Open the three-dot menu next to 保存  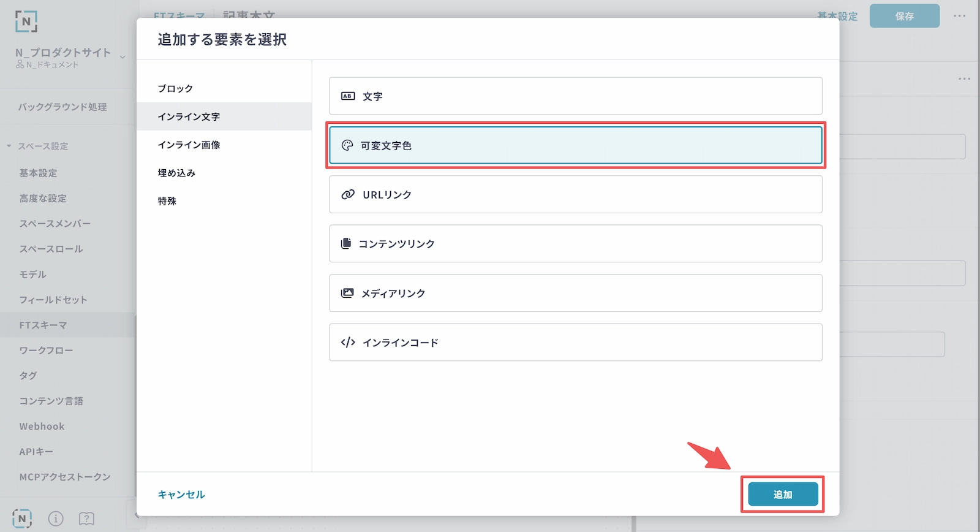pyautogui.click(x=959, y=16)
